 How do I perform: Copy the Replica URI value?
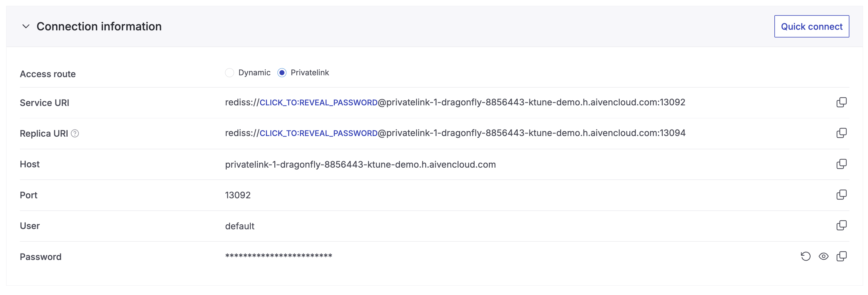point(842,133)
